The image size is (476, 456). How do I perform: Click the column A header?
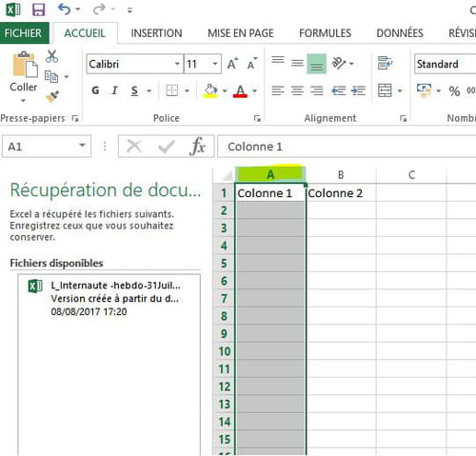[x=270, y=174]
